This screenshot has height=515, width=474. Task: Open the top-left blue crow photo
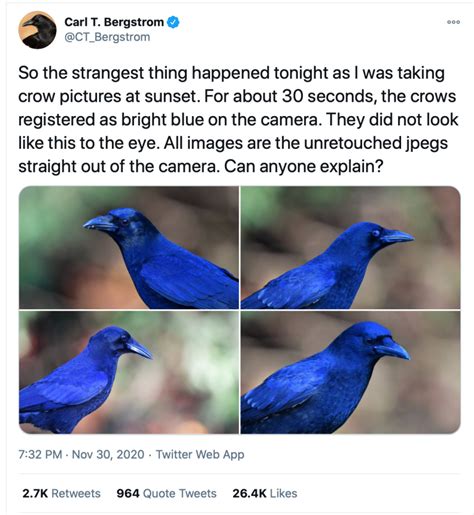click(129, 247)
